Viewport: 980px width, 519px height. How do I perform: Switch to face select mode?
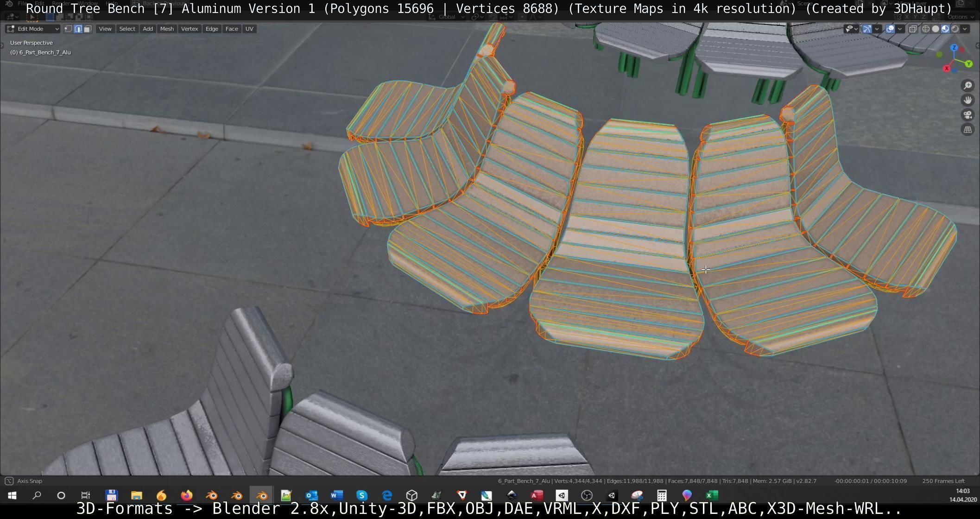pyautogui.click(x=88, y=29)
